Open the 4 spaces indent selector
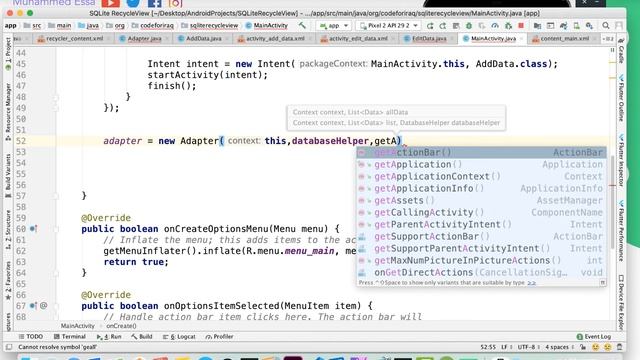Viewport: 640px width, 360px height. pos(559,347)
